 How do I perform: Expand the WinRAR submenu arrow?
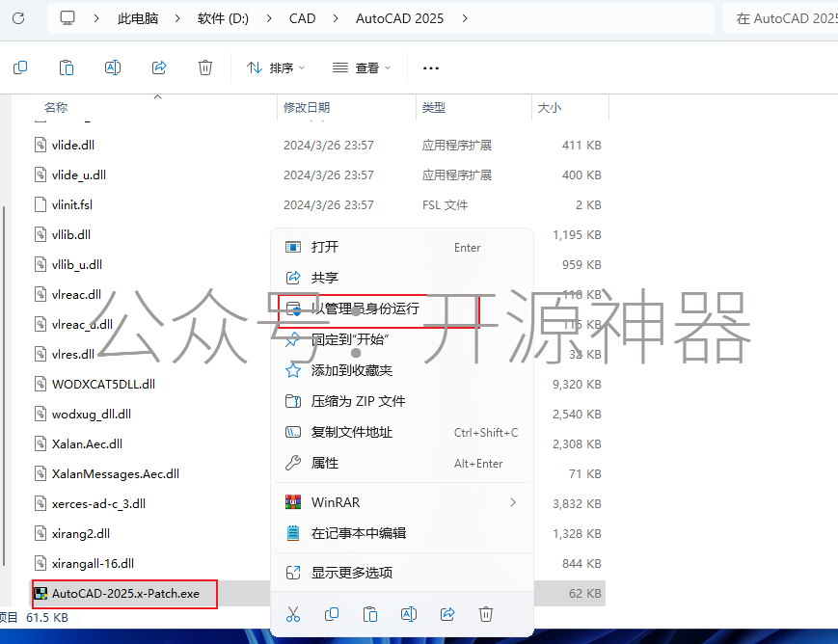(513, 502)
